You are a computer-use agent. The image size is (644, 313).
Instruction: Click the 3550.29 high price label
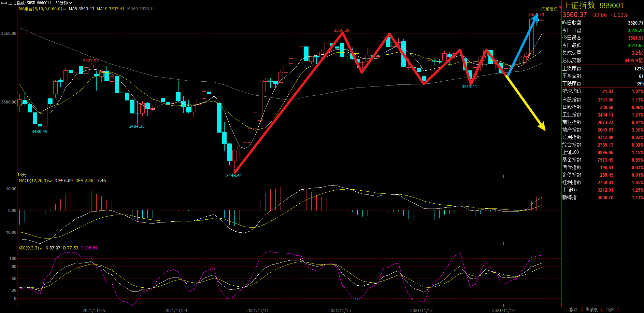pyautogui.click(x=341, y=30)
